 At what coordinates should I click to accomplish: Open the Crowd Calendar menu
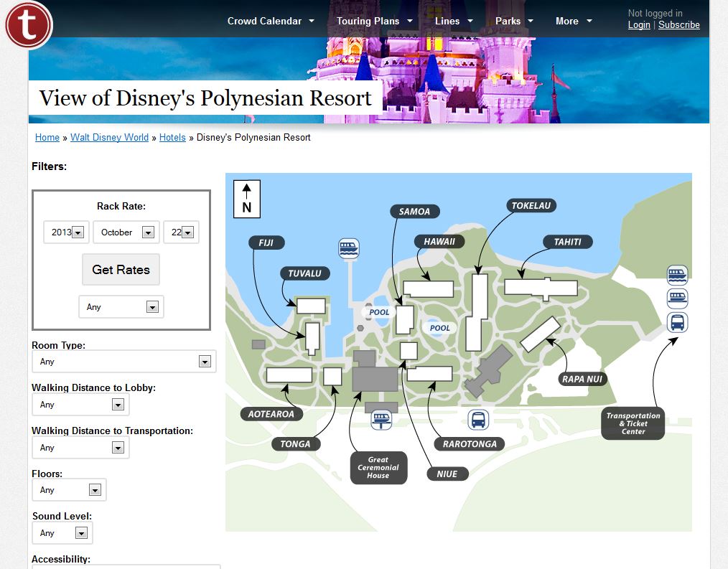271,21
